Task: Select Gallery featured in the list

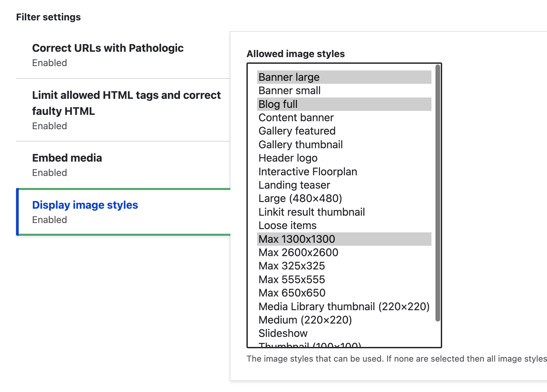Action: point(297,131)
